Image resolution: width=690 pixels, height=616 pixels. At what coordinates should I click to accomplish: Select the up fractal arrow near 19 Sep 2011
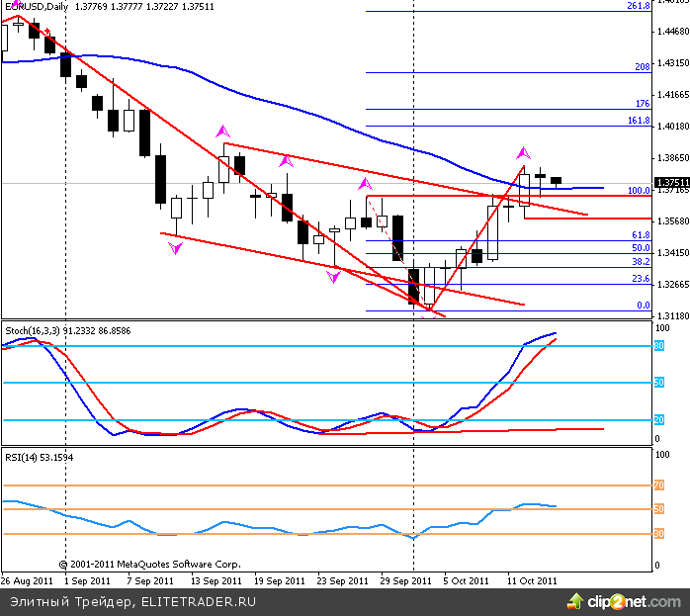287,160
